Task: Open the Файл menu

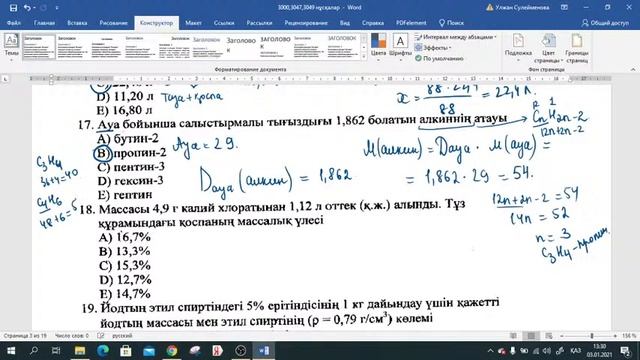Action: pyautogui.click(x=13, y=23)
